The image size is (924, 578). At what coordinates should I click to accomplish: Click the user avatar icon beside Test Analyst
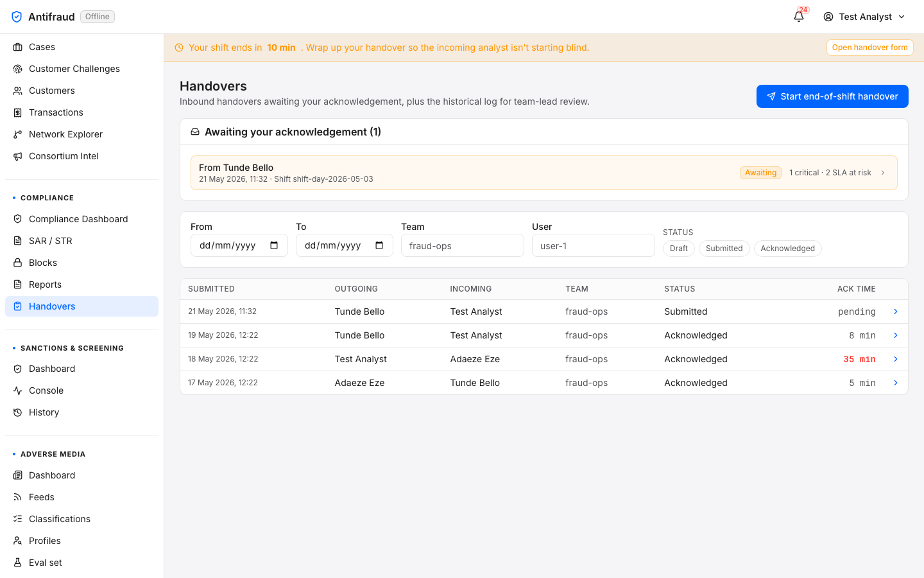pyautogui.click(x=828, y=17)
